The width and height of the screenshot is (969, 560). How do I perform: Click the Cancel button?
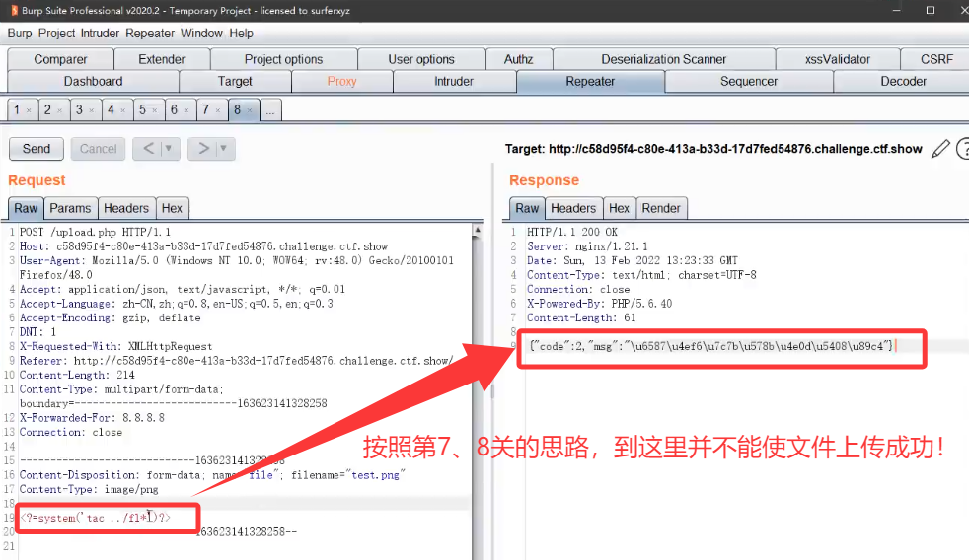(x=99, y=149)
